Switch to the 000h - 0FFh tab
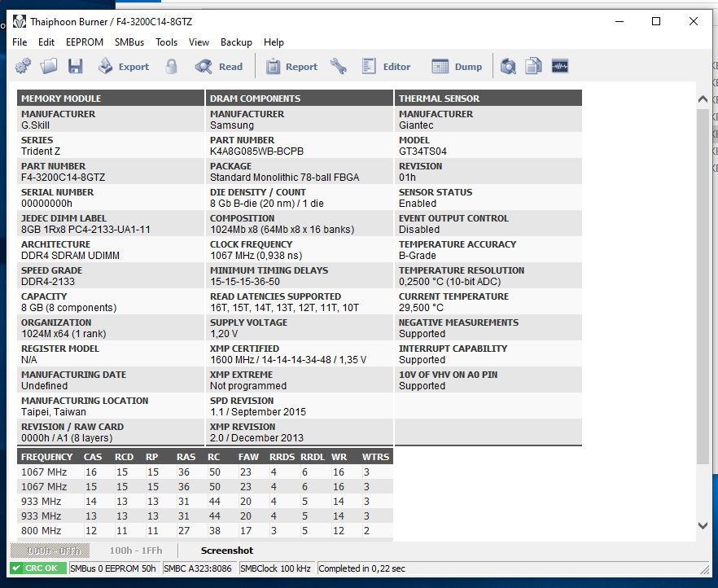Image resolution: width=718 pixels, height=588 pixels. pos(50,551)
